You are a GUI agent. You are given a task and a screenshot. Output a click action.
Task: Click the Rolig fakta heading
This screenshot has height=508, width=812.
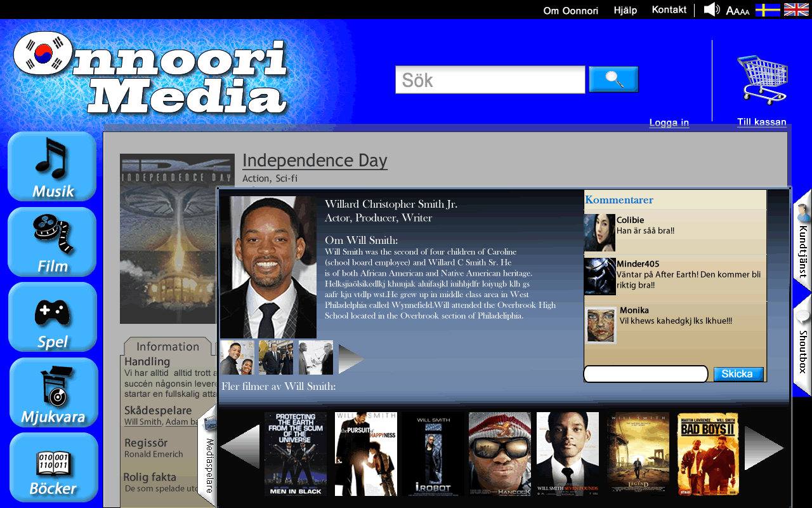coord(150,477)
